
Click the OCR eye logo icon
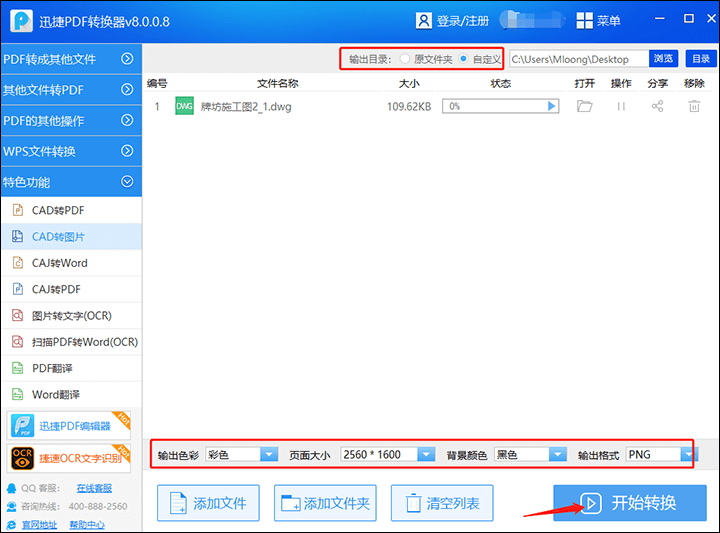22,458
